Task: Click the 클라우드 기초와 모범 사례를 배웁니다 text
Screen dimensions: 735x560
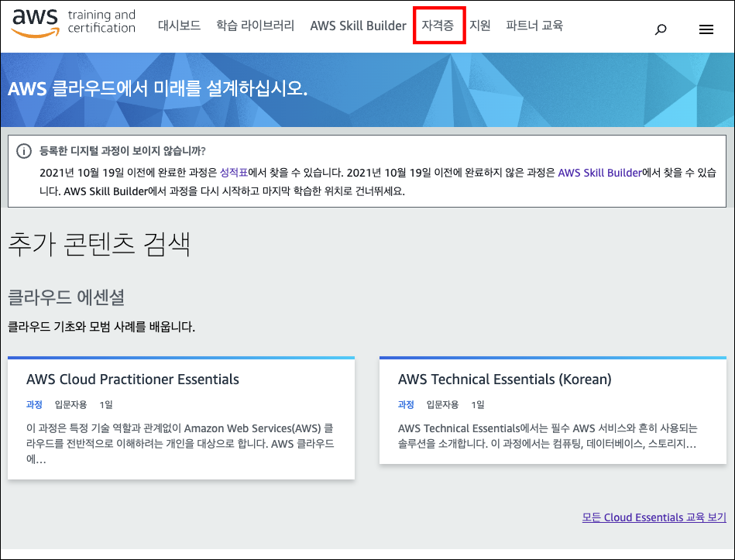Action: pyautogui.click(x=101, y=327)
